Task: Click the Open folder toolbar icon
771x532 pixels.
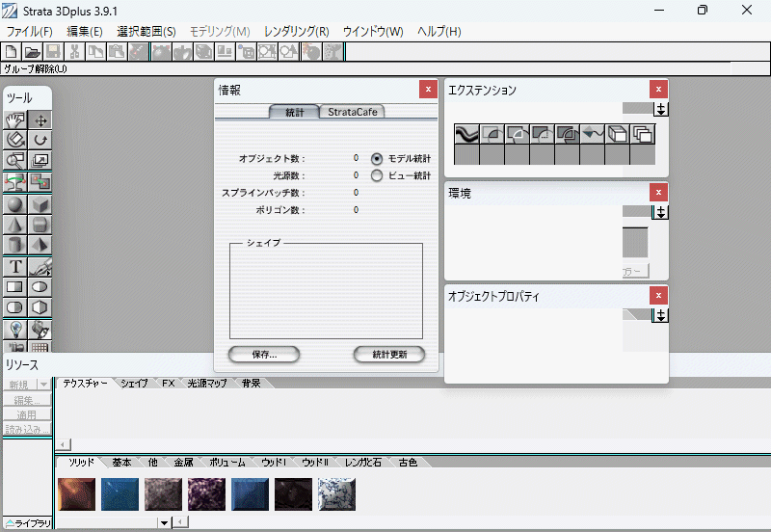Action: click(x=33, y=52)
